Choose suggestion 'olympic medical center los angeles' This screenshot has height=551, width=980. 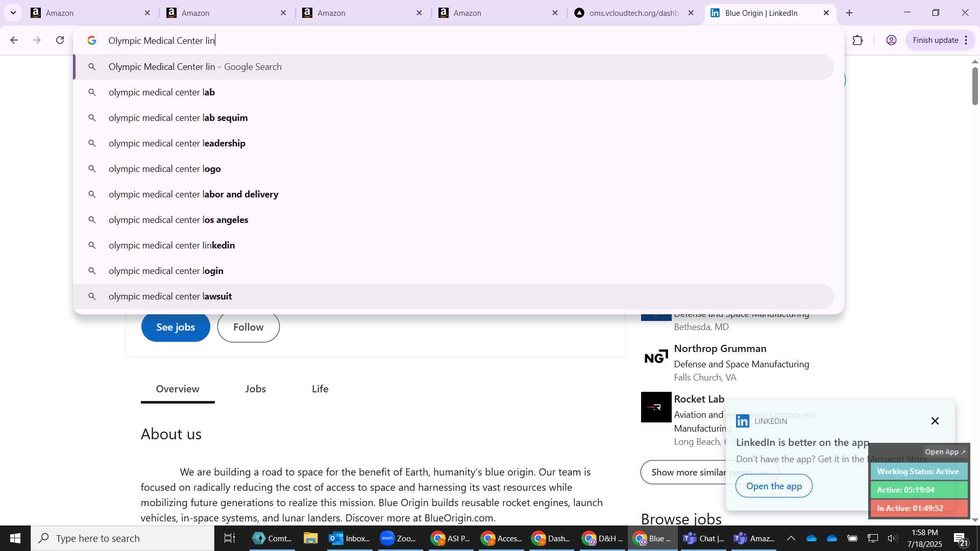tap(454, 220)
